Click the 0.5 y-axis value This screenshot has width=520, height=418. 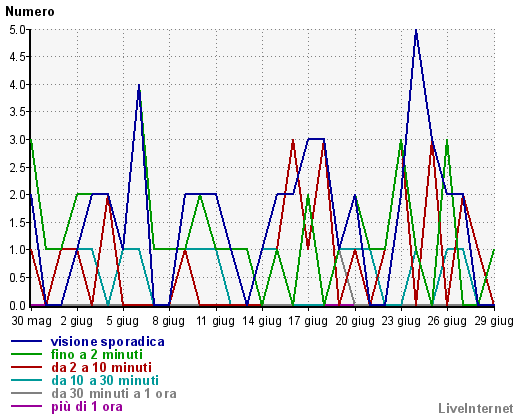(17, 277)
